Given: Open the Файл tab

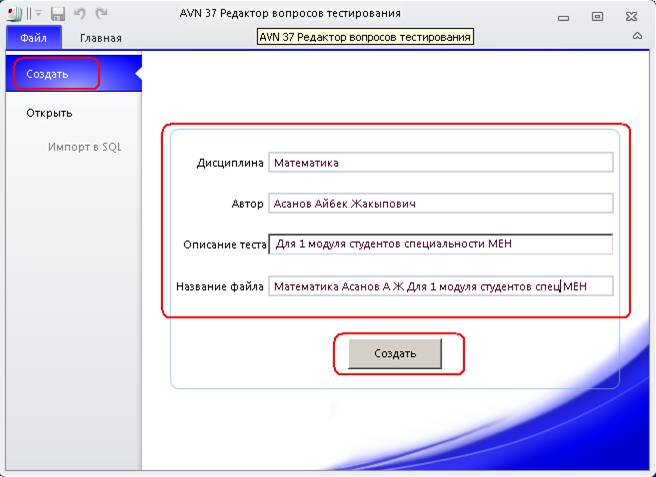Looking at the screenshot, I should (34, 38).
